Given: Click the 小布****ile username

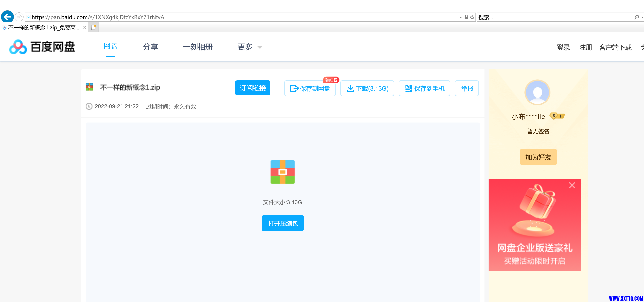Looking at the screenshot, I should [x=528, y=117].
